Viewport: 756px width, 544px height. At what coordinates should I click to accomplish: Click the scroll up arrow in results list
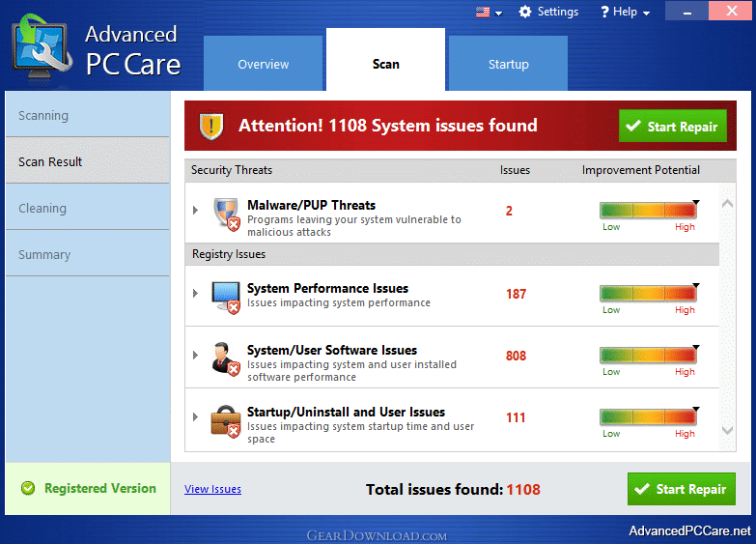(x=728, y=204)
